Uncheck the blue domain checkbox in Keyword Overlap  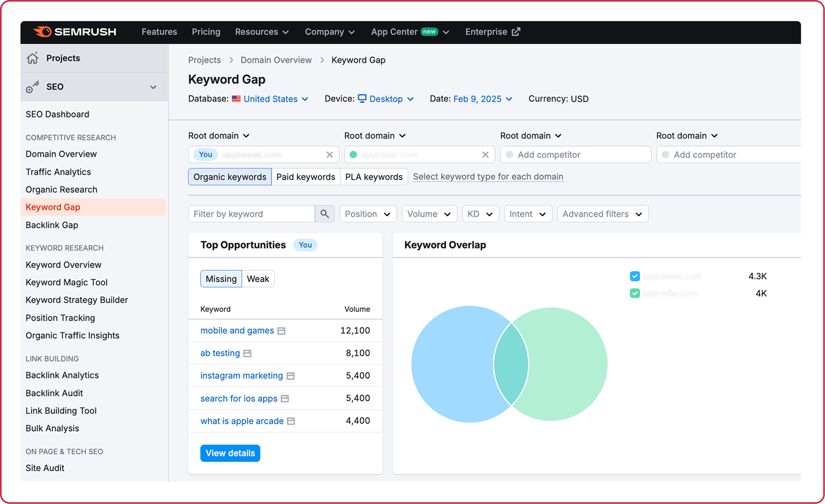point(635,276)
